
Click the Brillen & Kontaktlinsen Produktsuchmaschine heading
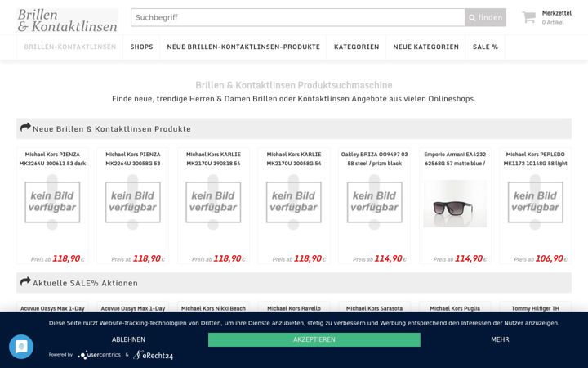(x=294, y=85)
